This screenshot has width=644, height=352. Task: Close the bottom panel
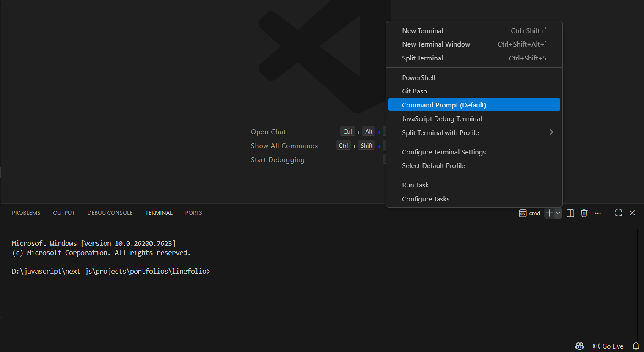(632, 213)
